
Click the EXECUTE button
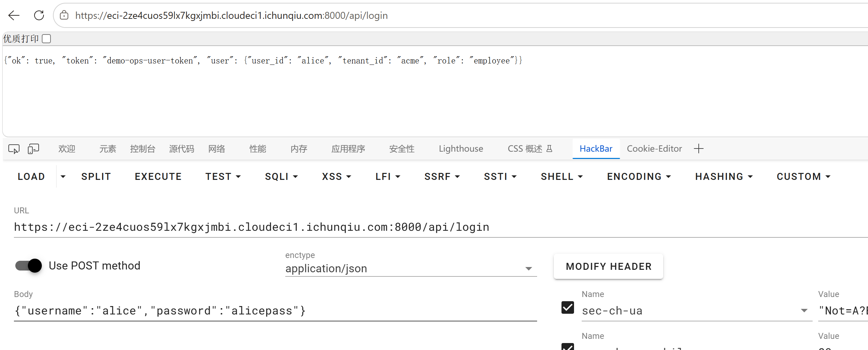click(x=158, y=177)
